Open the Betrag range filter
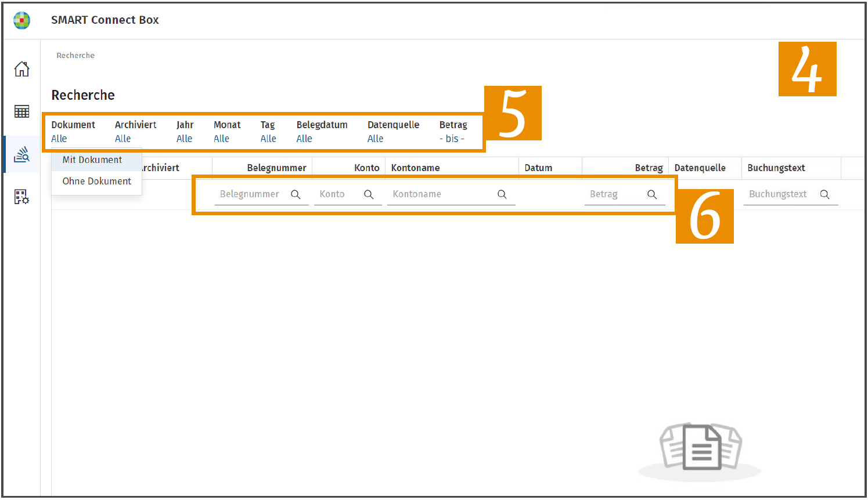The image size is (868, 500). tap(452, 139)
